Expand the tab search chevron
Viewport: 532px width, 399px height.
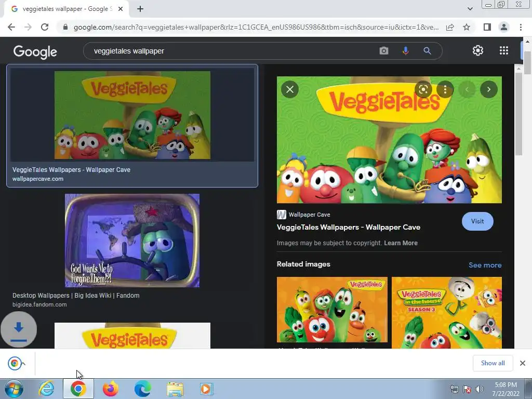point(470,9)
